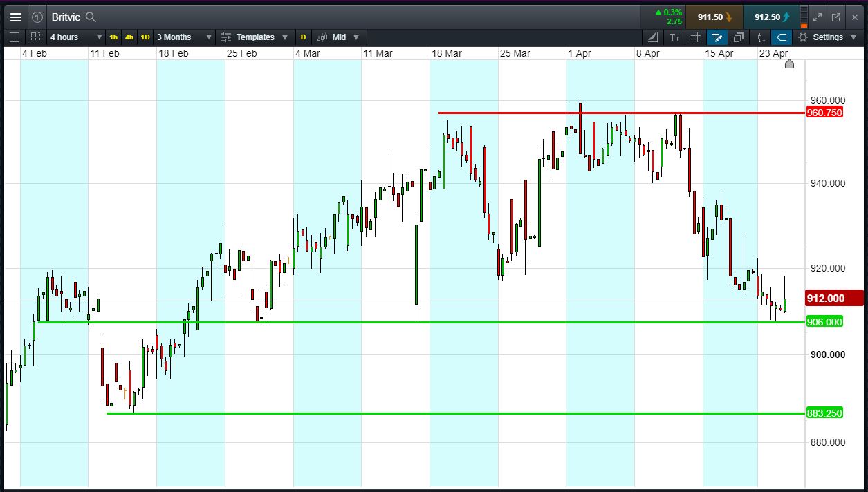Click the dotted selection layout icon

click(35, 37)
